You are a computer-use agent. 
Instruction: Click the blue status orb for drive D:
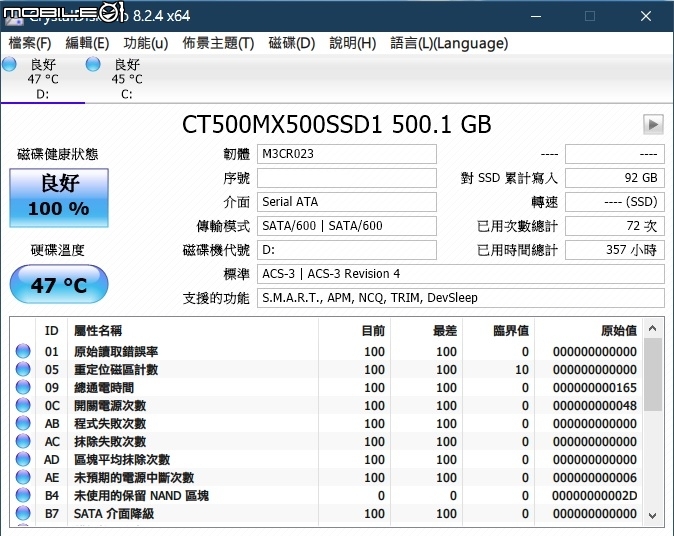(9, 65)
